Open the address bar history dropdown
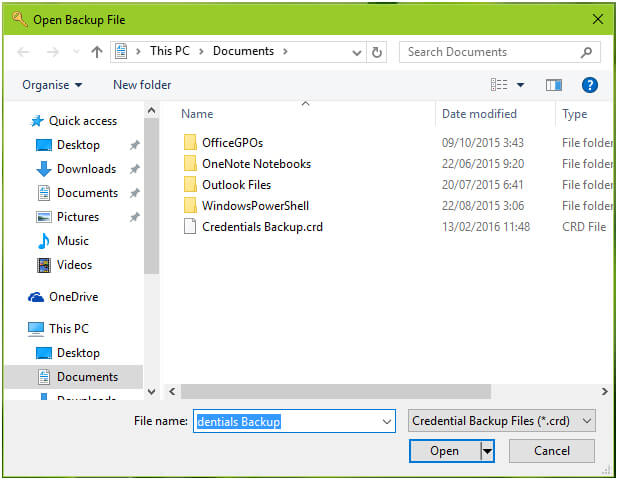Image resolution: width=618 pixels, height=480 pixels. click(357, 52)
